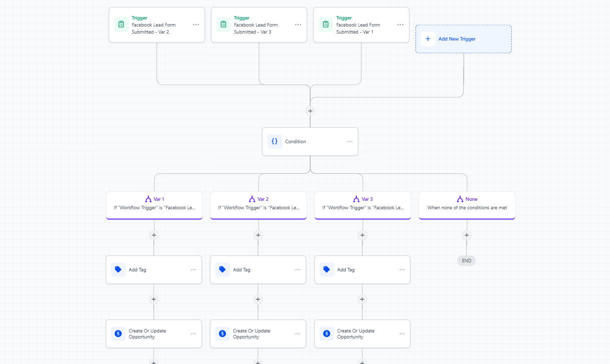610x364 pixels.
Task: Click the plus icon in Add New Trigger
Action: [x=428, y=39]
